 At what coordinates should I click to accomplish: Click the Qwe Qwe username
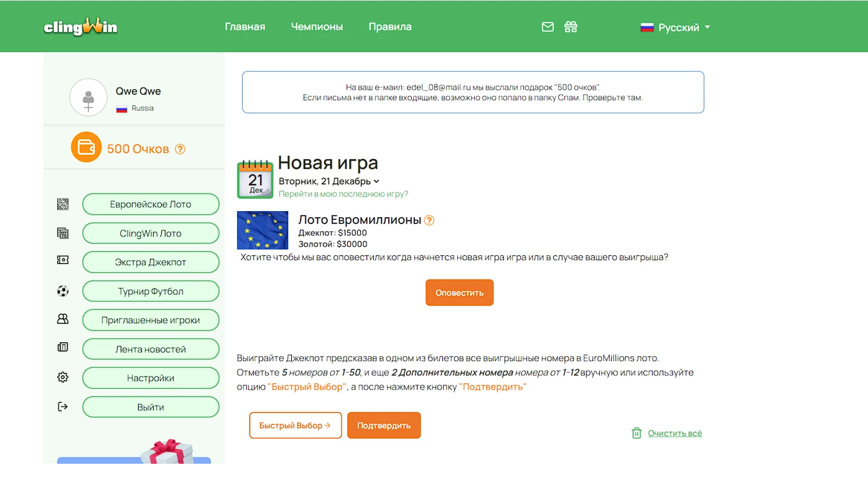(138, 91)
